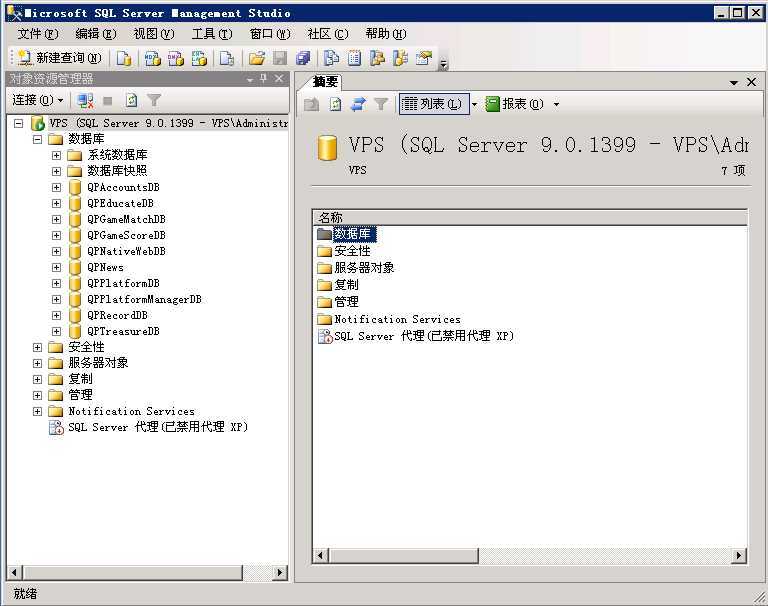
Task: Expand the 安全性 folder in tree
Action: click(38, 347)
